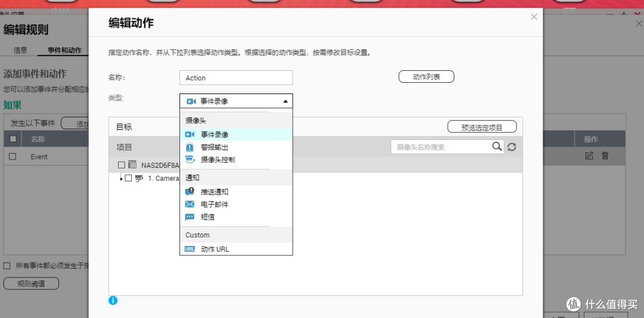Click the 短信 message icon
Viewport: 644px width, 318px height.
point(190,217)
